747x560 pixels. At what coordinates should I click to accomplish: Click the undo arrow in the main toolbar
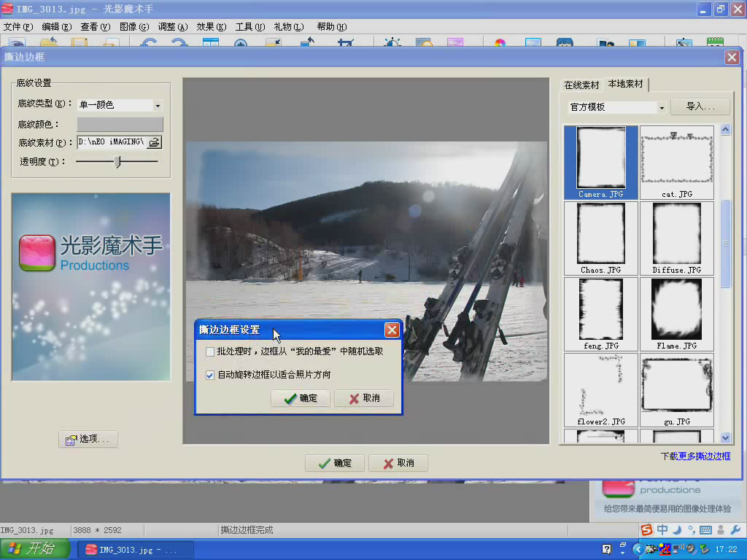click(x=149, y=43)
